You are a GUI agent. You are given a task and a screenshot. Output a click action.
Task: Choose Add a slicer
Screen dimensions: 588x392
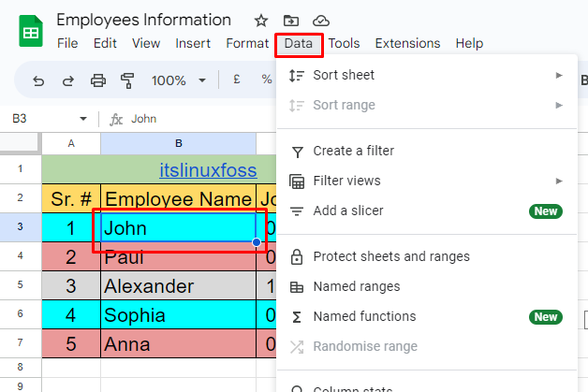coord(427,211)
